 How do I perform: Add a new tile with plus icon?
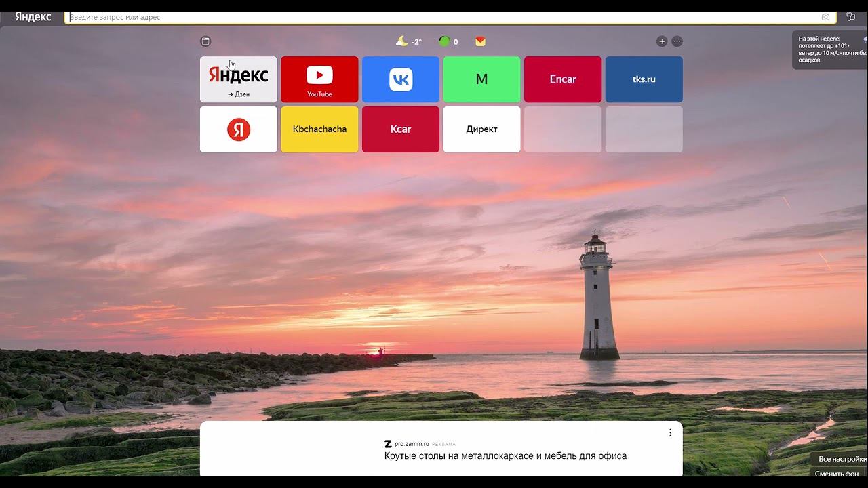(662, 41)
